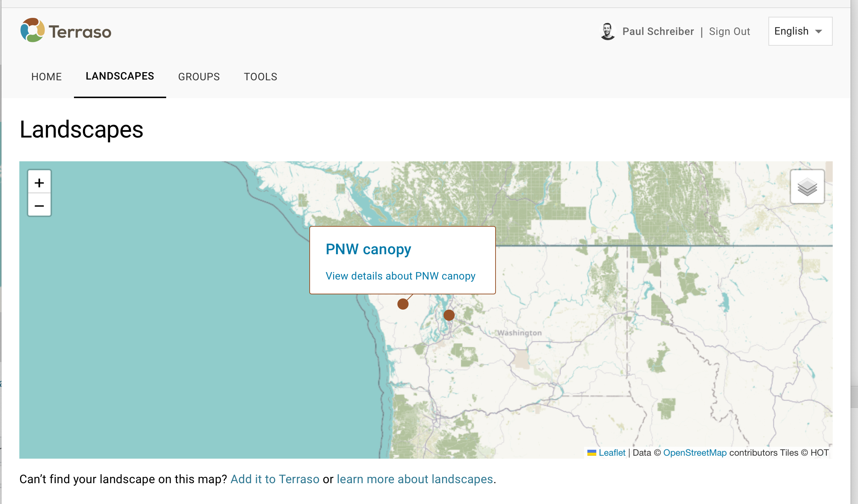Screen dimensions: 858x504
Task: Click the second landscape marker near Seattle
Action: [x=449, y=315]
